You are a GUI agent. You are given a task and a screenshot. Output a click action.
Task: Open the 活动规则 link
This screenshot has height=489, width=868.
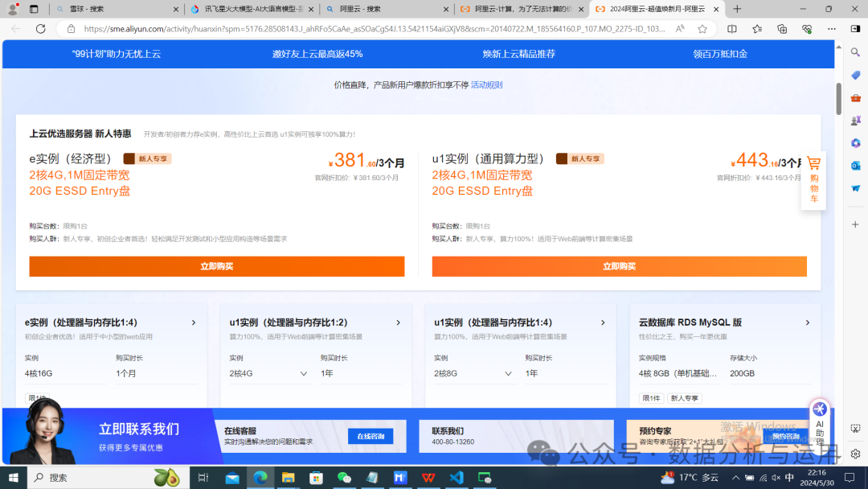(486, 84)
